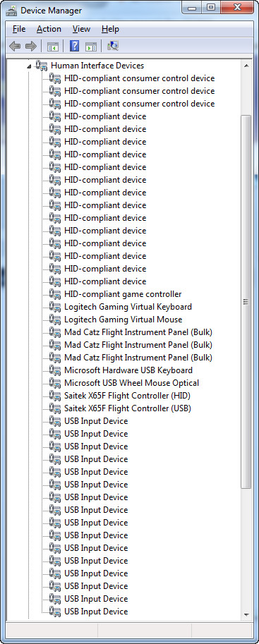Select Logitech Gaming Virtual Keyboard device
This screenshot has height=644, width=259.
click(x=128, y=307)
